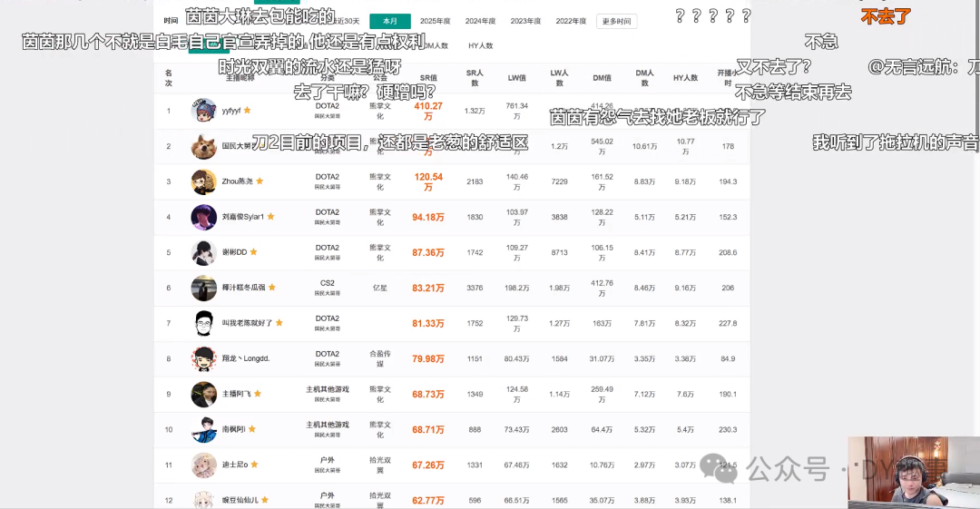Click the SR value 120.54万

(x=428, y=182)
